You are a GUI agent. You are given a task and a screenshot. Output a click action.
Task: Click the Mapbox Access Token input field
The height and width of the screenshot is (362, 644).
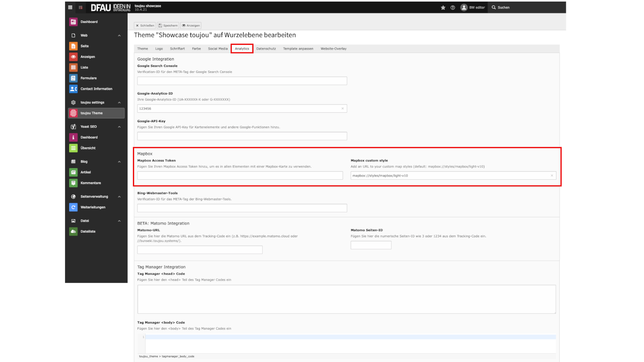[x=240, y=176]
